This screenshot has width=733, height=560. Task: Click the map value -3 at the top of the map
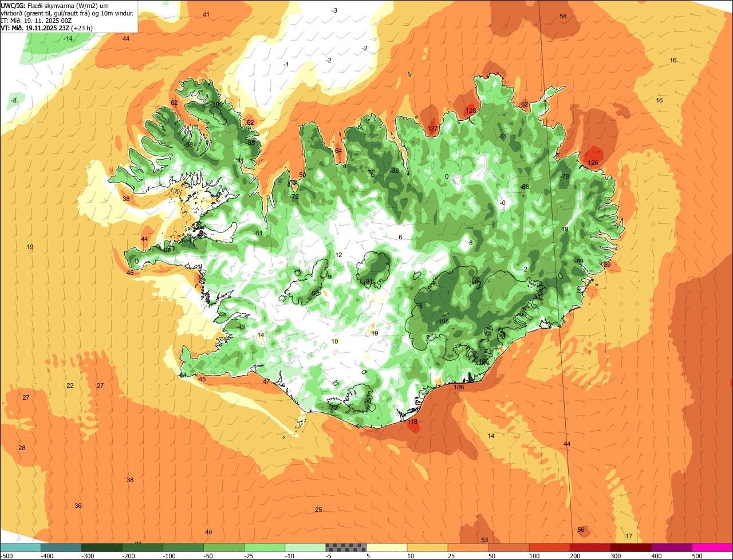coord(334,10)
